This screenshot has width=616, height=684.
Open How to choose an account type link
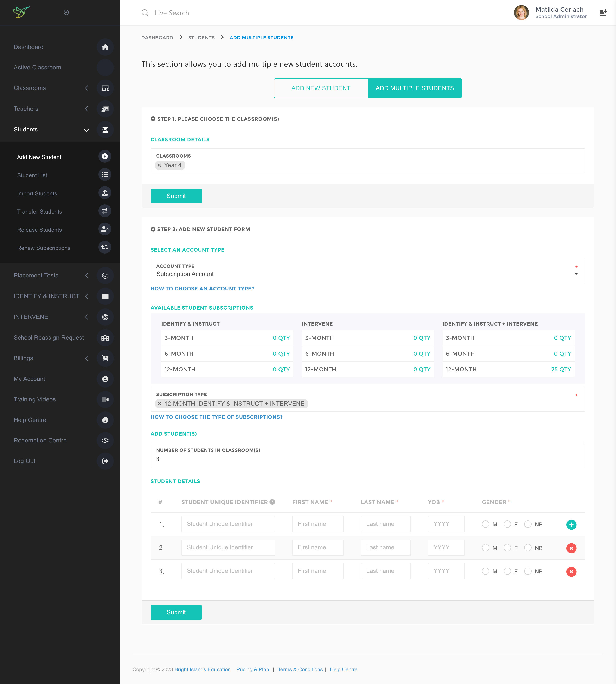pos(202,289)
